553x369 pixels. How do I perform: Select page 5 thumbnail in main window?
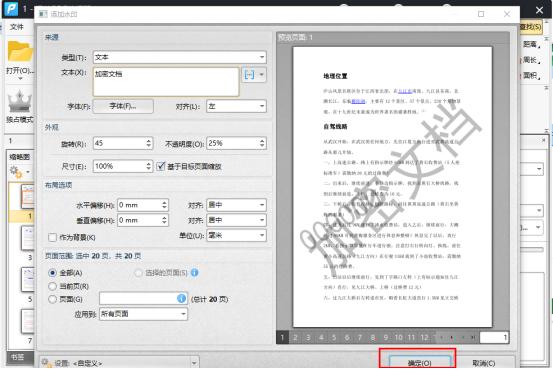pyautogui.click(x=28, y=279)
